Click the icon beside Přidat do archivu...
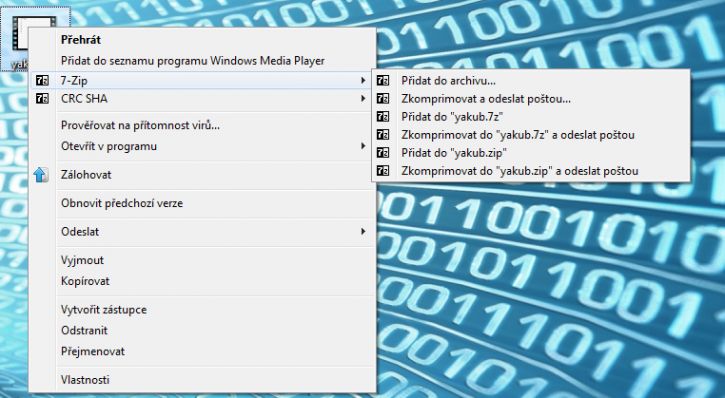The height and width of the screenshot is (398, 725). pos(383,80)
